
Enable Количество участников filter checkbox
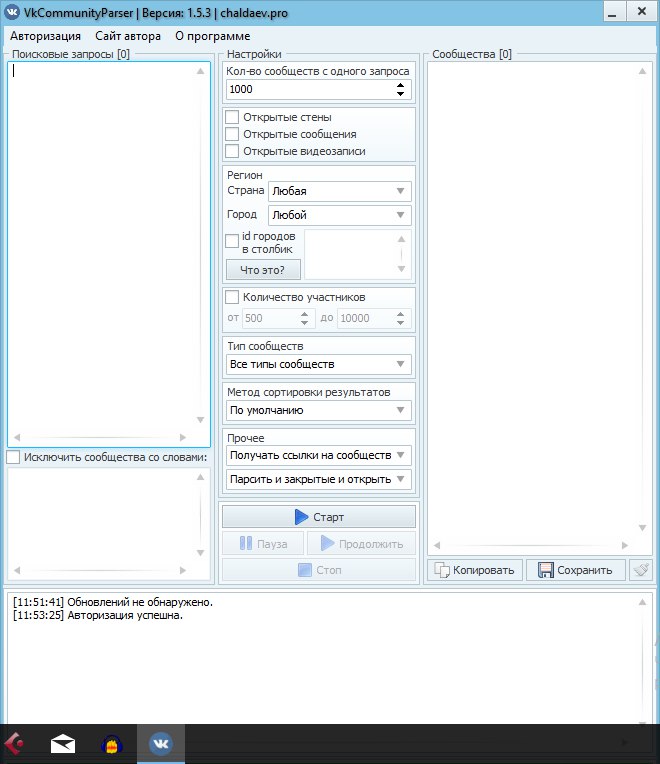232,297
